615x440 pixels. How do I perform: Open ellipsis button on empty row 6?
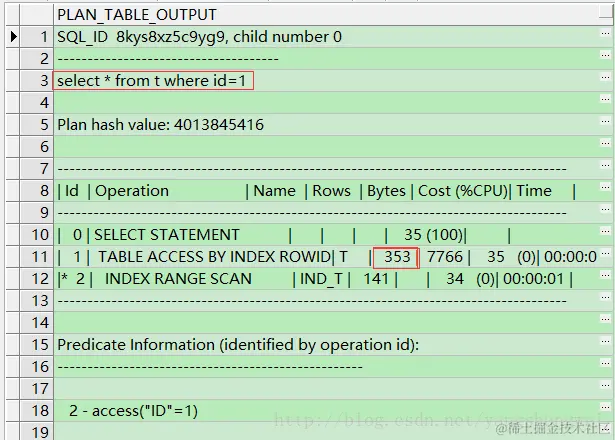click(x=605, y=143)
